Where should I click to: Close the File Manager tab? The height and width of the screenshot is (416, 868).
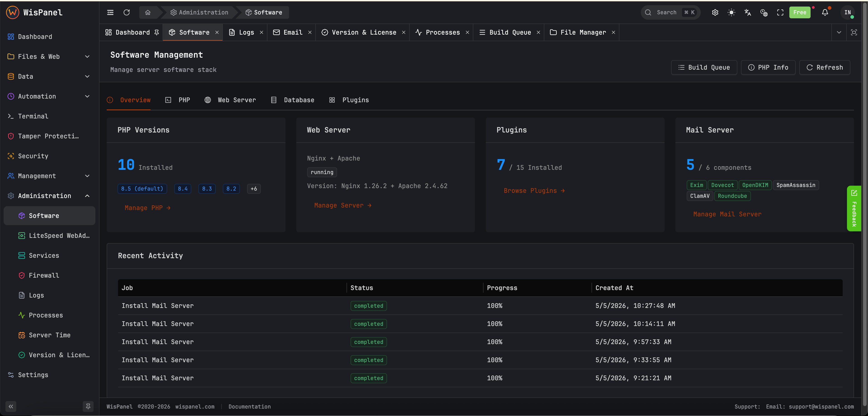click(x=614, y=32)
